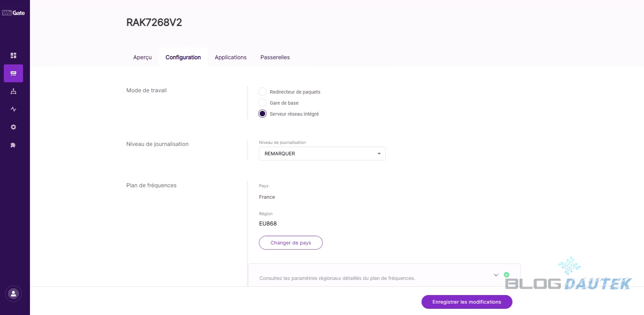Click the REMARQUER dropdown arrow

tap(379, 154)
